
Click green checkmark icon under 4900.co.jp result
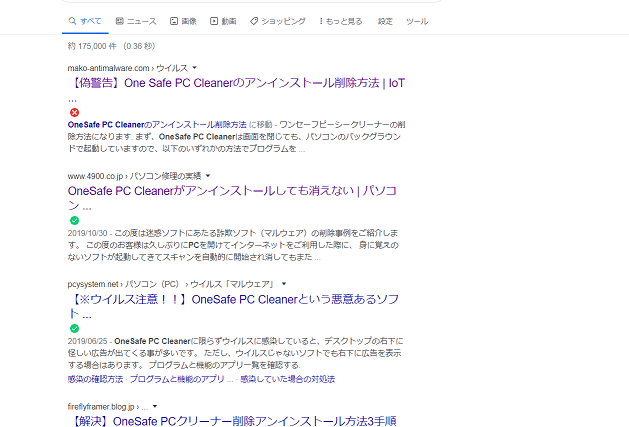click(74, 220)
